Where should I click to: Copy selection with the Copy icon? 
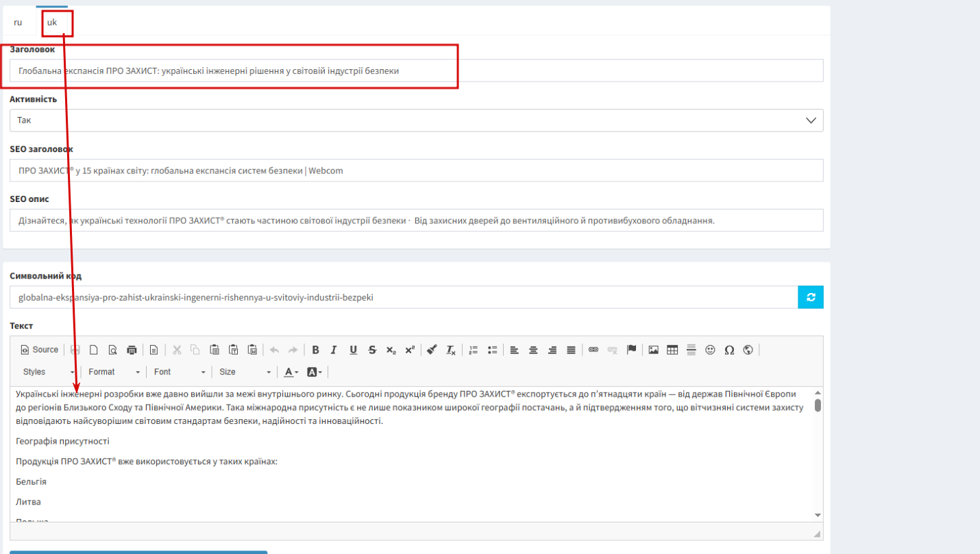pyautogui.click(x=195, y=350)
